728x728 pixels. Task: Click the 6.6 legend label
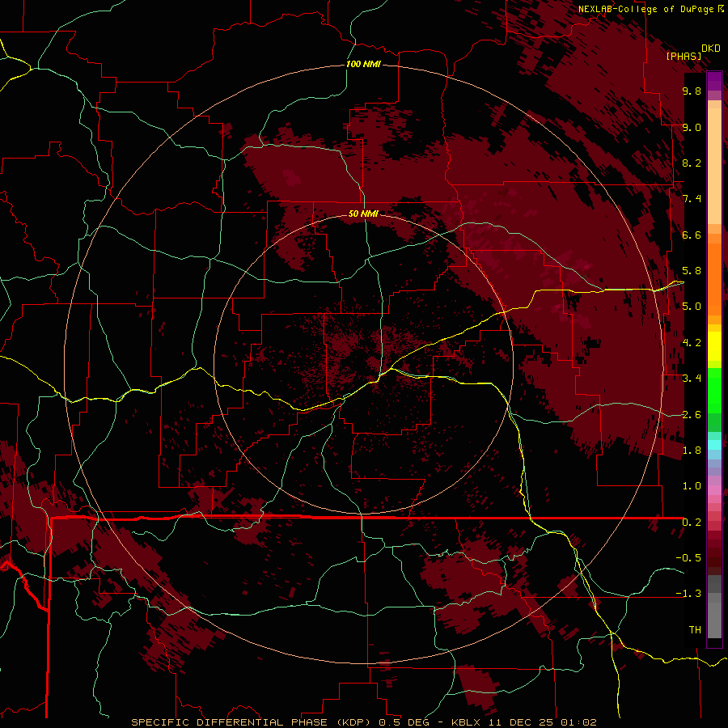[692, 235]
